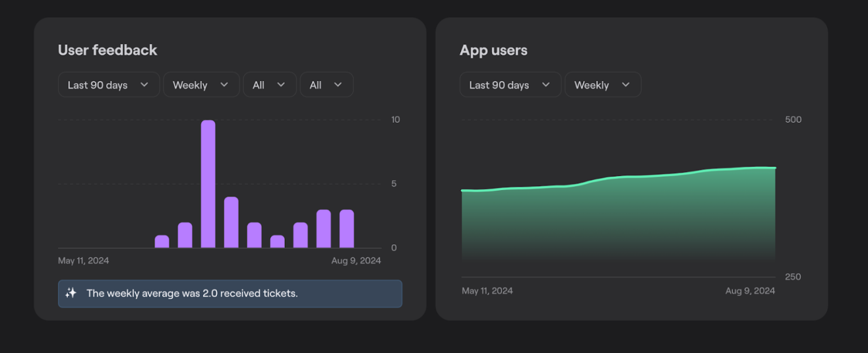Click May 11, 2024 under User feedback chart
Image resolution: width=868 pixels, height=353 pixels.
84,261
